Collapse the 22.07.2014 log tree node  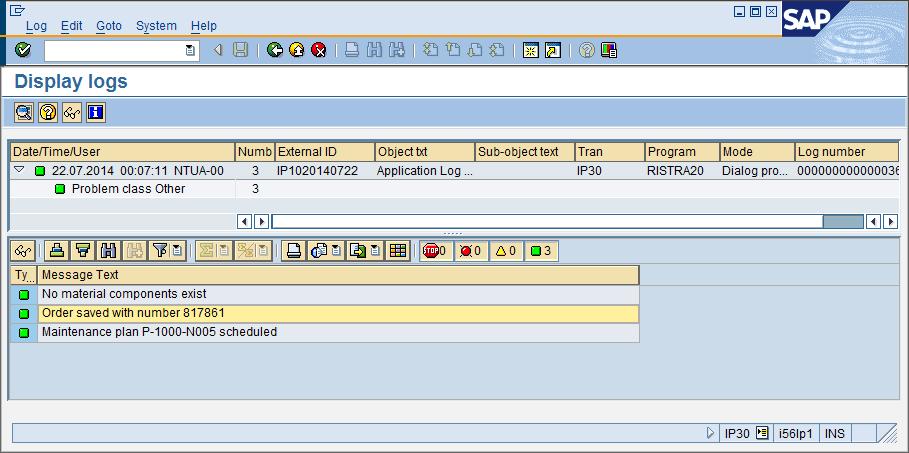[x=19, y=170]
